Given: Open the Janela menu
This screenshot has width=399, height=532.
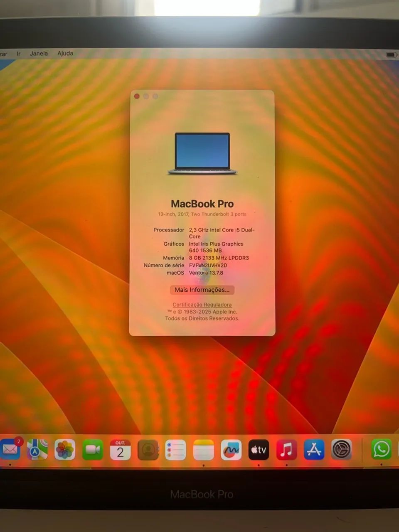Looking at the screenshot, I should pyautogui.click(x=39, y=54).
